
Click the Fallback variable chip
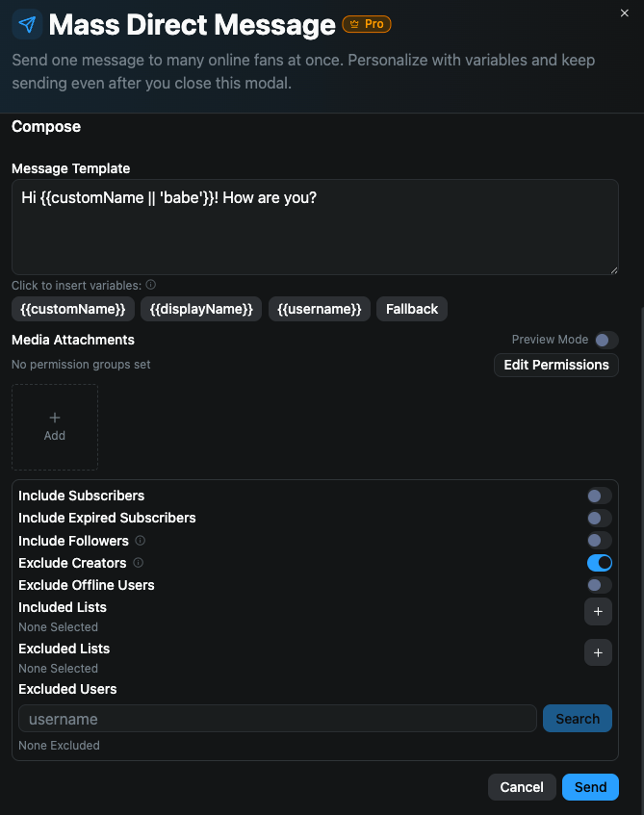[x=411, y=309]
